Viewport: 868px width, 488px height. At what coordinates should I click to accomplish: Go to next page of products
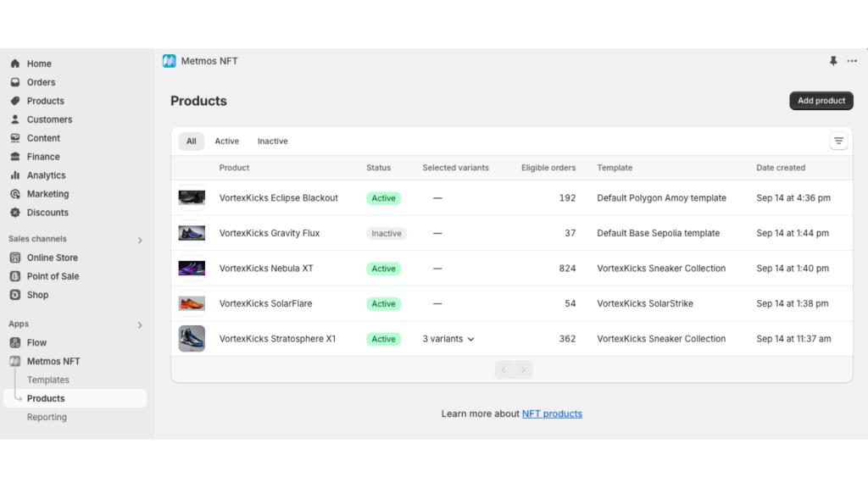(524, 369)
